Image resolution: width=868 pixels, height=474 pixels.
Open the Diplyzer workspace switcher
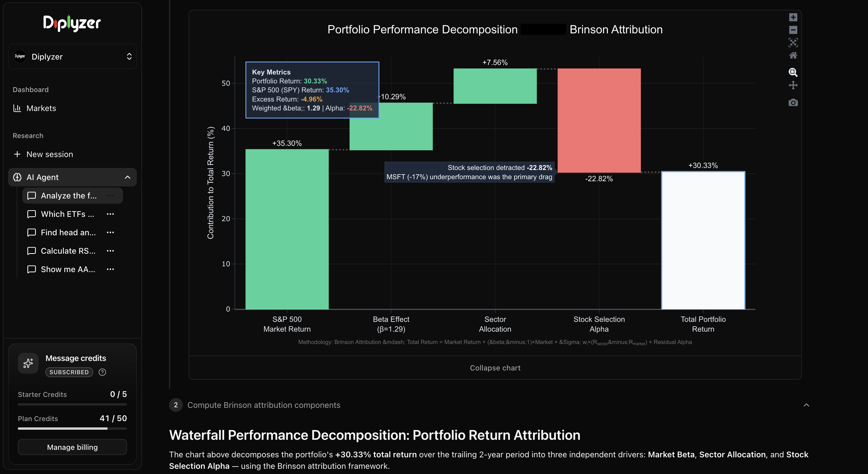72,56
